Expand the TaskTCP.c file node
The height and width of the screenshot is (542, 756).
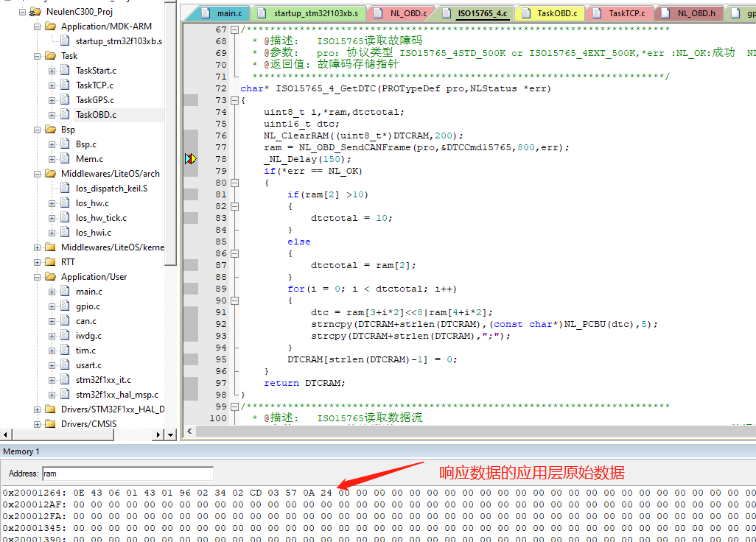coord(52,85)
